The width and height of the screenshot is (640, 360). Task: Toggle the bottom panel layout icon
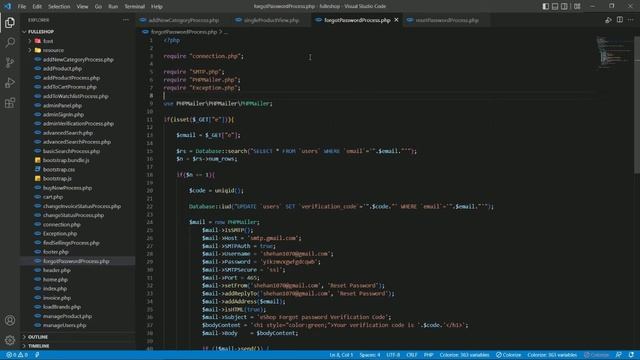555,6
